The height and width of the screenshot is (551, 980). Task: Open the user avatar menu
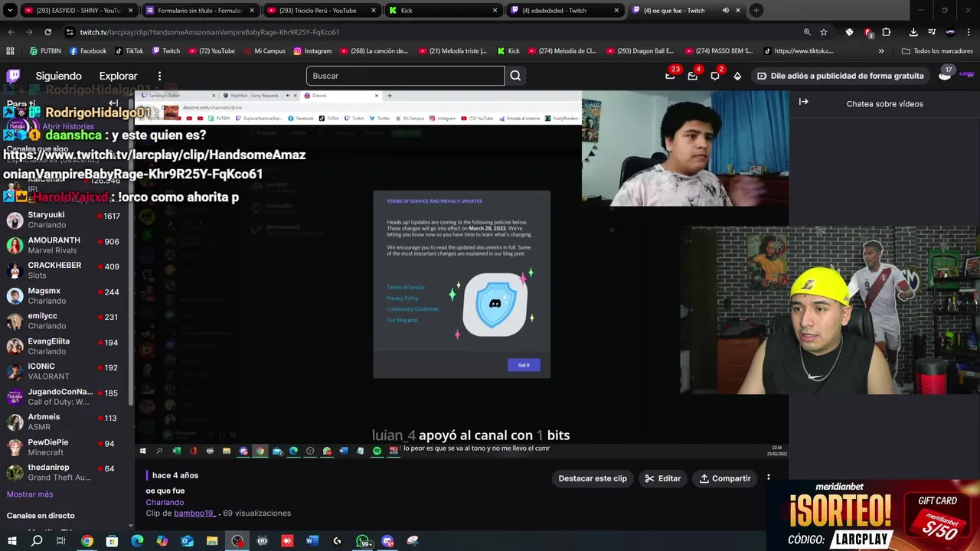pyautogui.click(x=946, y=76)
